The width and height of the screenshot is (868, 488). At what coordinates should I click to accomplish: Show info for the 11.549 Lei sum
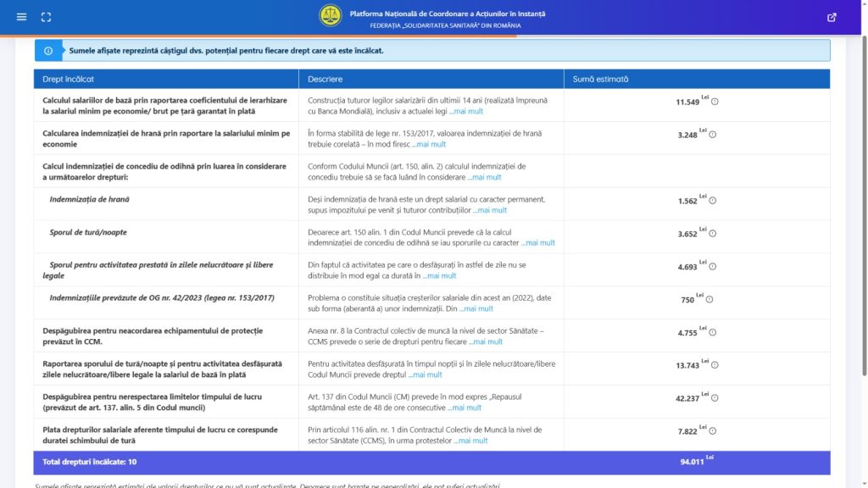[x=715, y=102]
